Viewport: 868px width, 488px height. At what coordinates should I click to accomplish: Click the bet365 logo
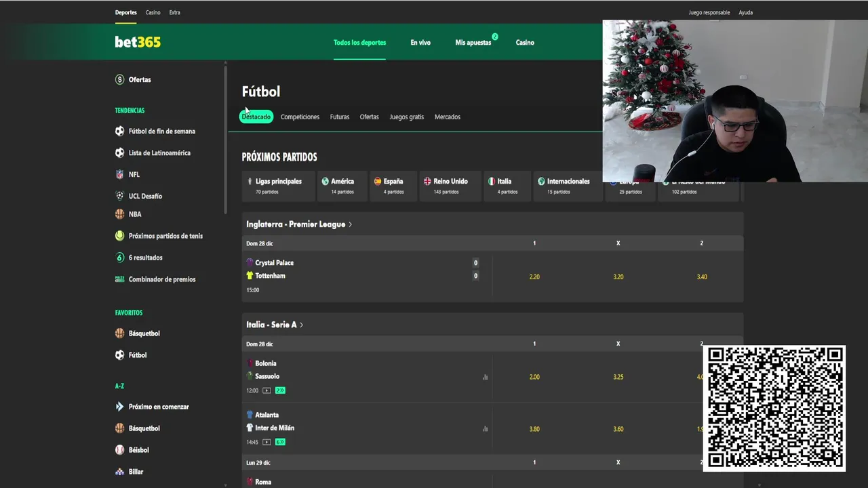(138, 42)
